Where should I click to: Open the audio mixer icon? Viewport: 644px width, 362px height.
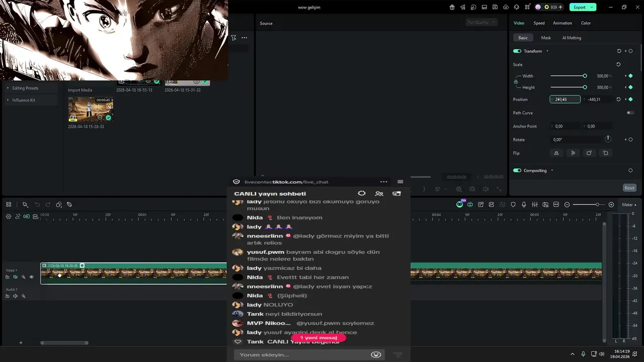tap(534, 205)
